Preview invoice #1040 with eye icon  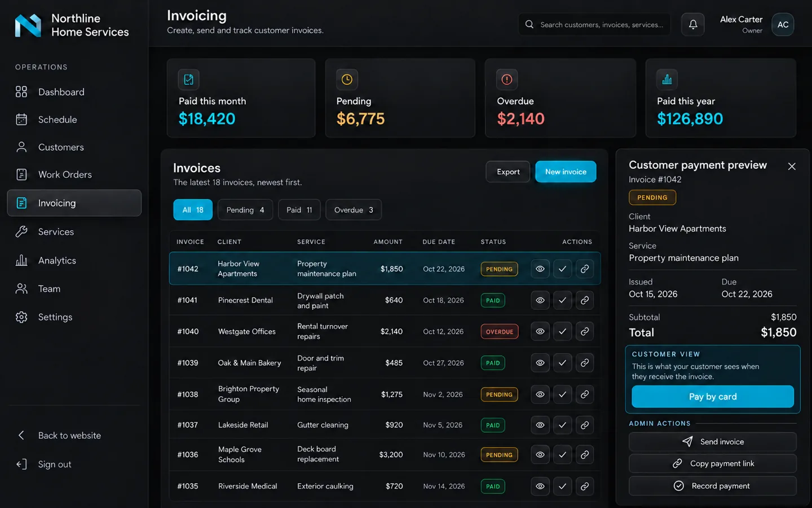(540, 331)
